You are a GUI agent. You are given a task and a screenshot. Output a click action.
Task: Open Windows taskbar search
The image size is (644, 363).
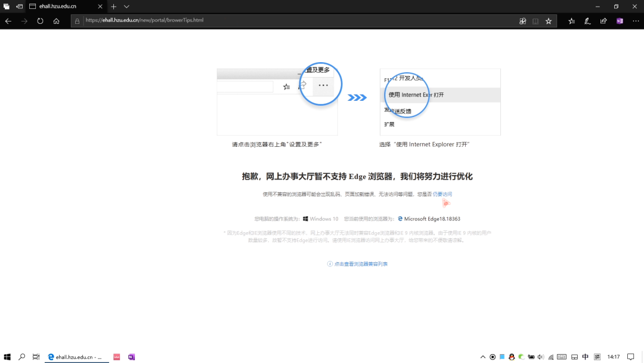(22, 357)
